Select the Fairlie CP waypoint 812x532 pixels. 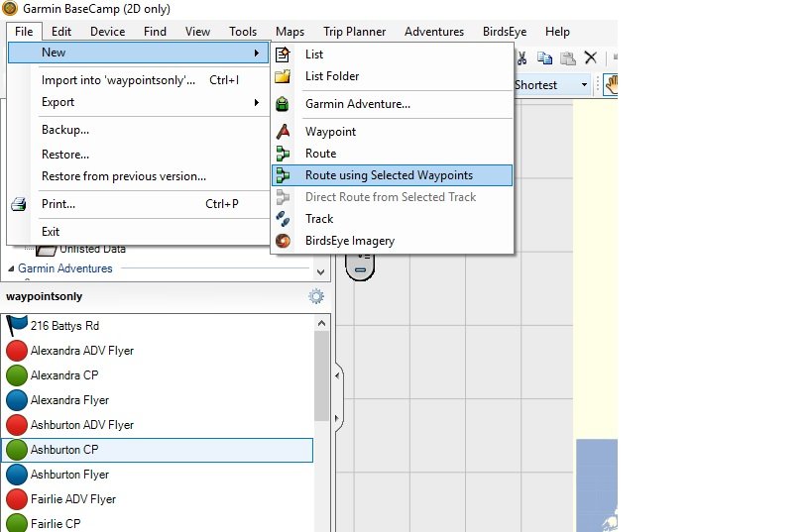tap(56, 524)
